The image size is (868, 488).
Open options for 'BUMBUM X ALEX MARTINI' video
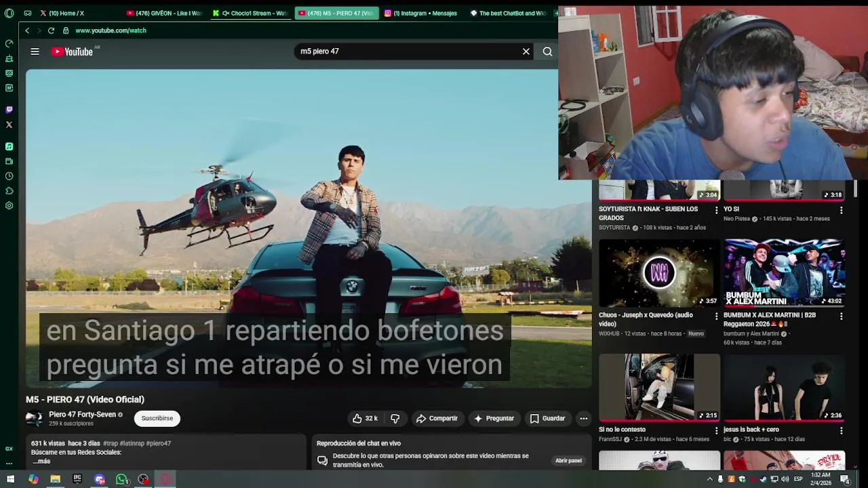841,316
